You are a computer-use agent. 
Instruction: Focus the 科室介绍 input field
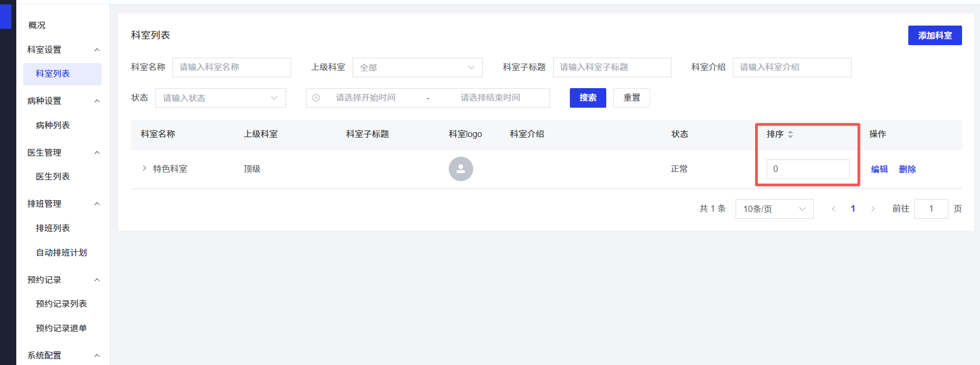tap(792, 67)
